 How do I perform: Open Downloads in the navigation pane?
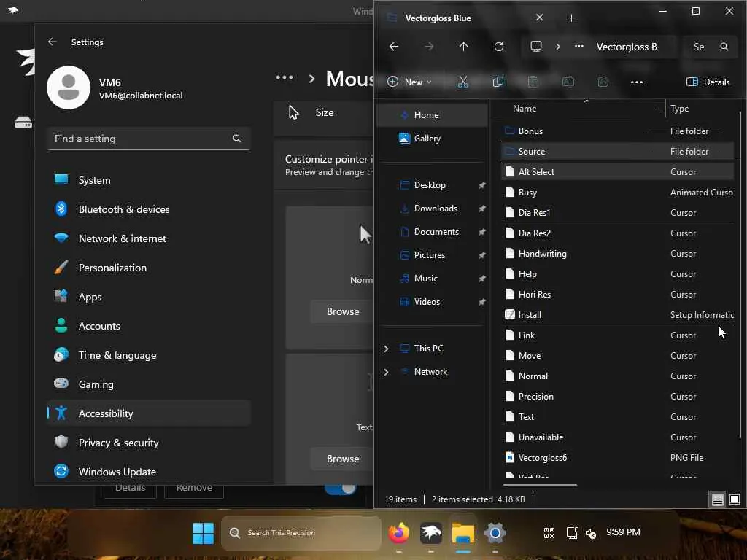432,208
